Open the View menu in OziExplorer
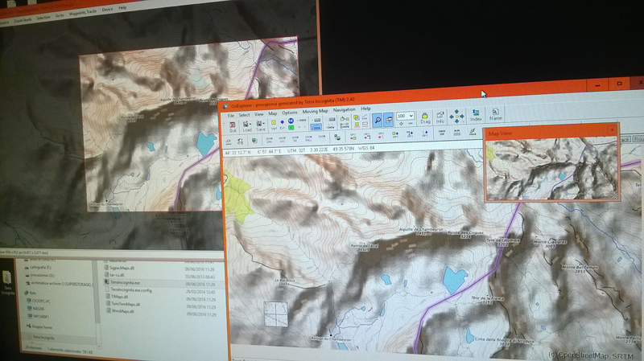The width and height of the screenshot is (644, 361). tap(258, 114)
